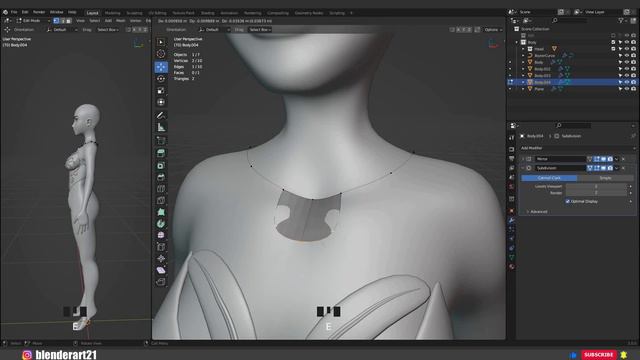Click the YouTube Subscribe button
640x360 pixels.
click(x=598, y=355)
